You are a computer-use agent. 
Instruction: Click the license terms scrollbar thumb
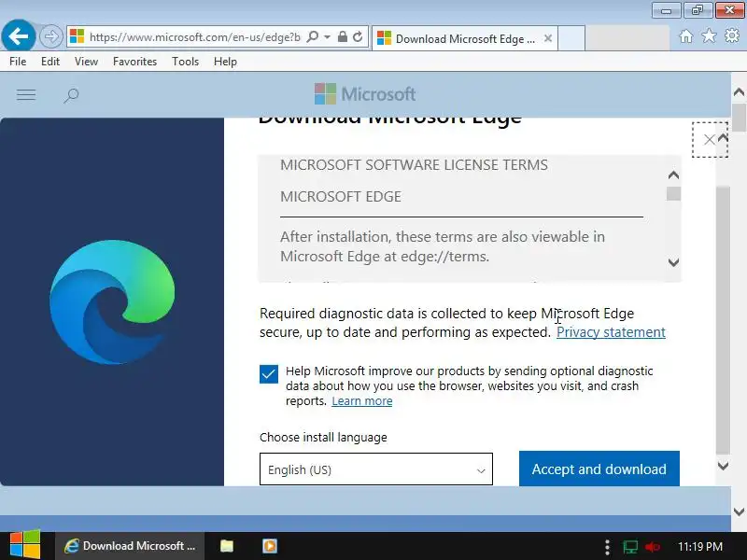pos(673,194)
